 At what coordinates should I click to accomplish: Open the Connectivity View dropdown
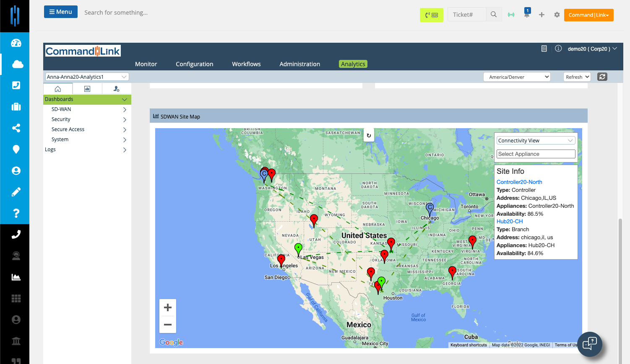pyautogui.click(x=536, y=141)
